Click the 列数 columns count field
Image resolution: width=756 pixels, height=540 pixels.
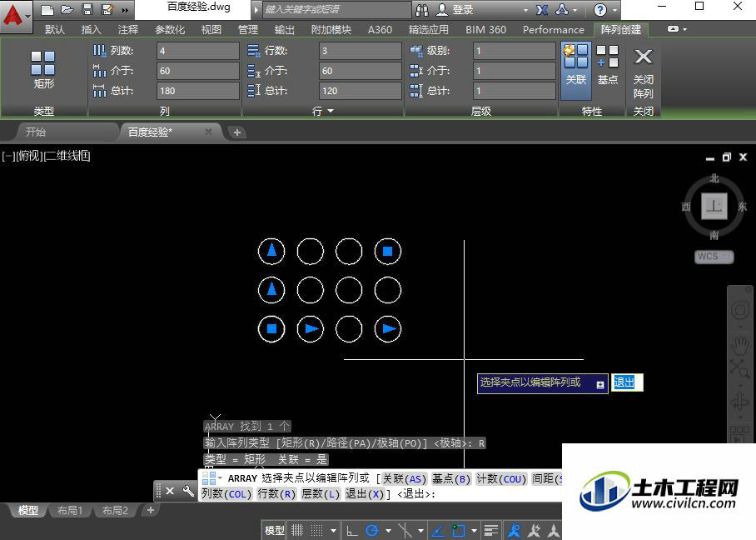click(197, 51)
